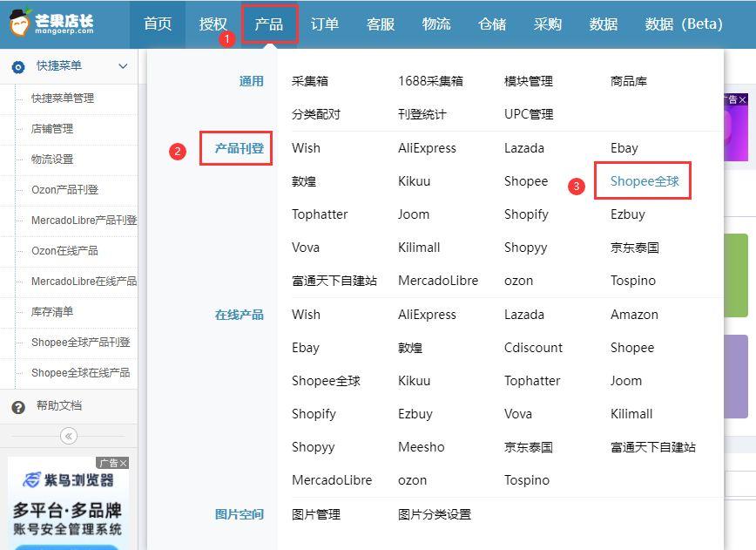Open Kilimall under 在线产品
Viewport: 756px width, 550px height.
click(631, 414)
